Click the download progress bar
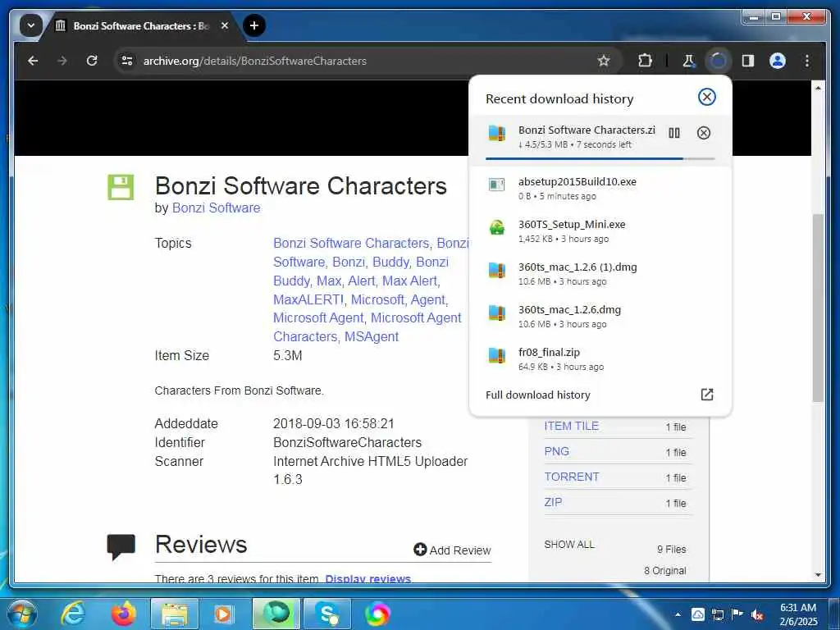The height and width of the screenshot is (630, 840). pyautogui.click(x=600, y=158)
